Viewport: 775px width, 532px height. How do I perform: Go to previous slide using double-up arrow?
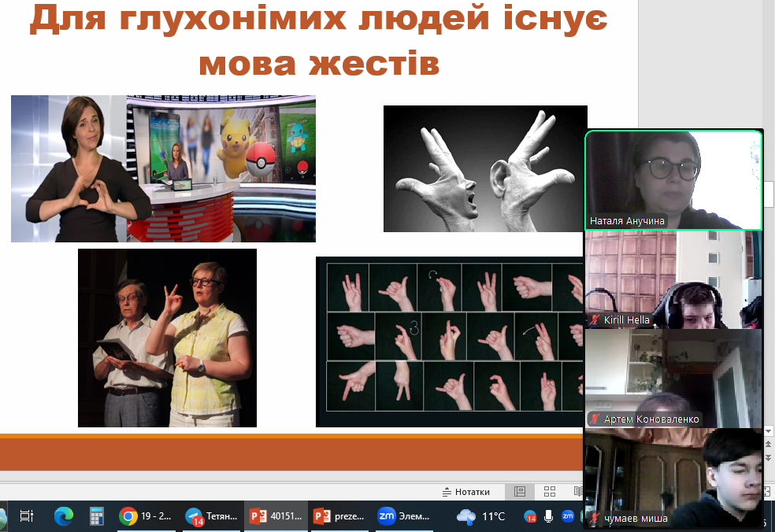[769, 445]
